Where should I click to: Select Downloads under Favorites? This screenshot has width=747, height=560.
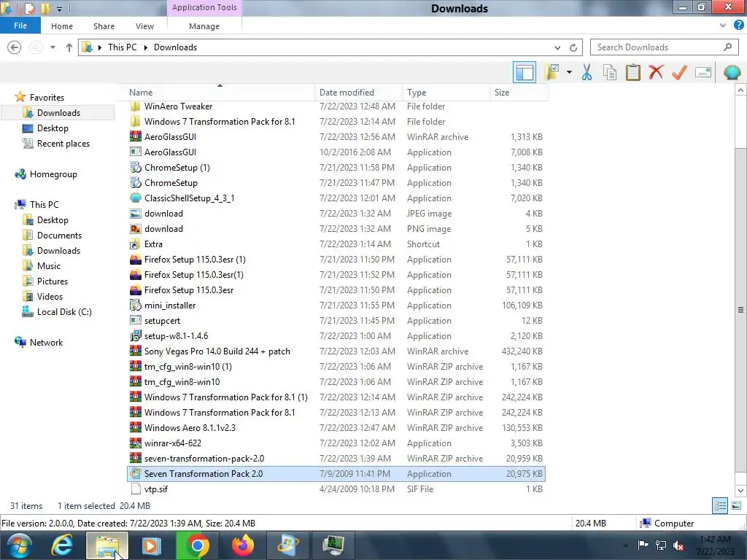[x=58, y=113]
